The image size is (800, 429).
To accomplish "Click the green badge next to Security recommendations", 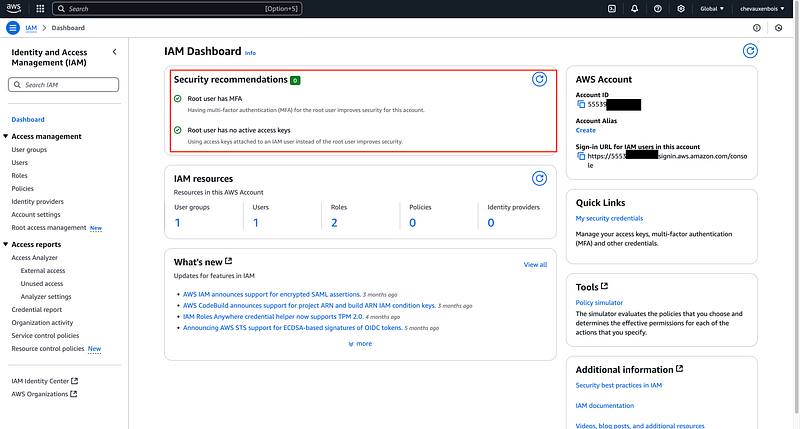I will coord(295,80).
